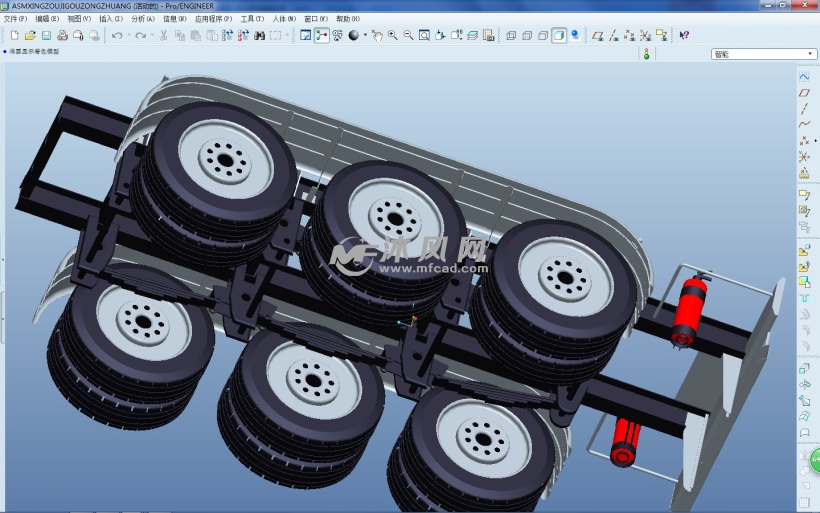Open the selection filter combo box
Screen dimensions: 820x513
[763, 54]
